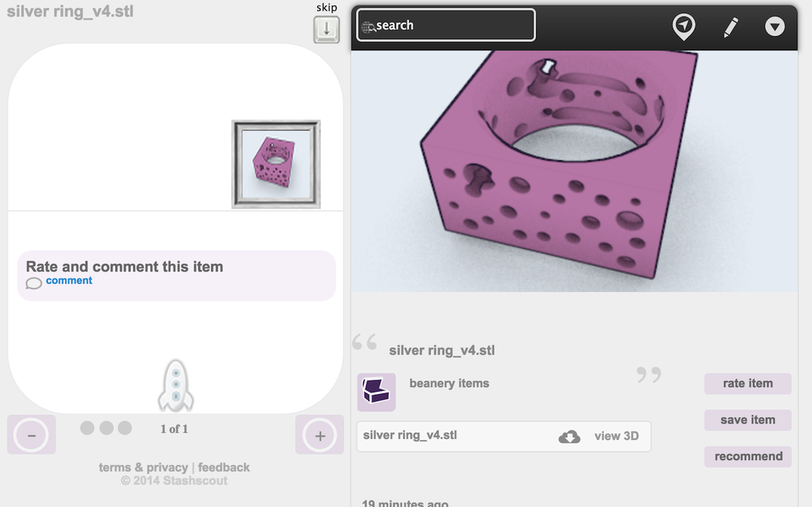The width and height of the screenshot is (812, 507).
Task: Click the pencil edit icon
Action: (x=731, y=27)
